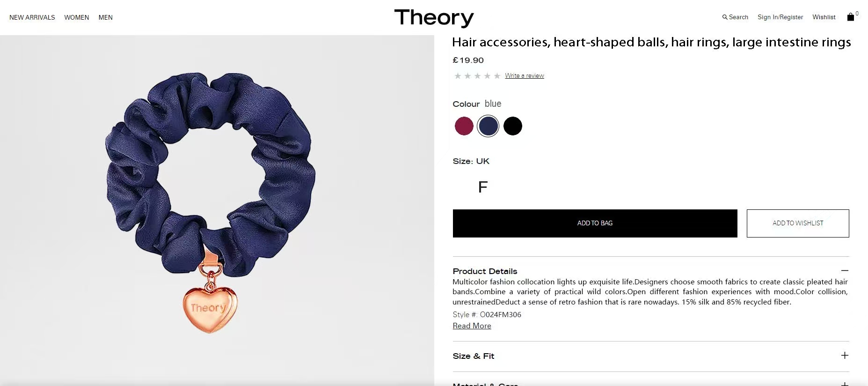Open the WOMEN menu
Image resolution: width=868 pixels, height=386 pixels.
[x=77, y=17]
